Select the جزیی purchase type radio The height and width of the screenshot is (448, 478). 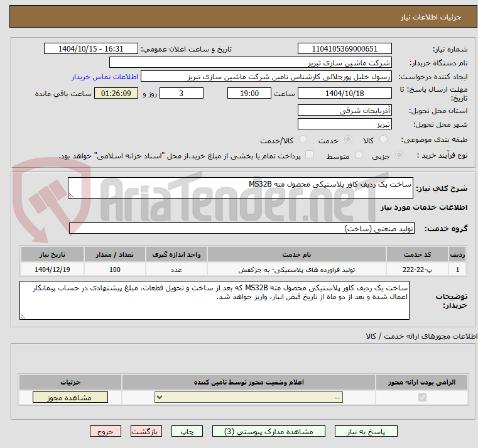(399, 155)
